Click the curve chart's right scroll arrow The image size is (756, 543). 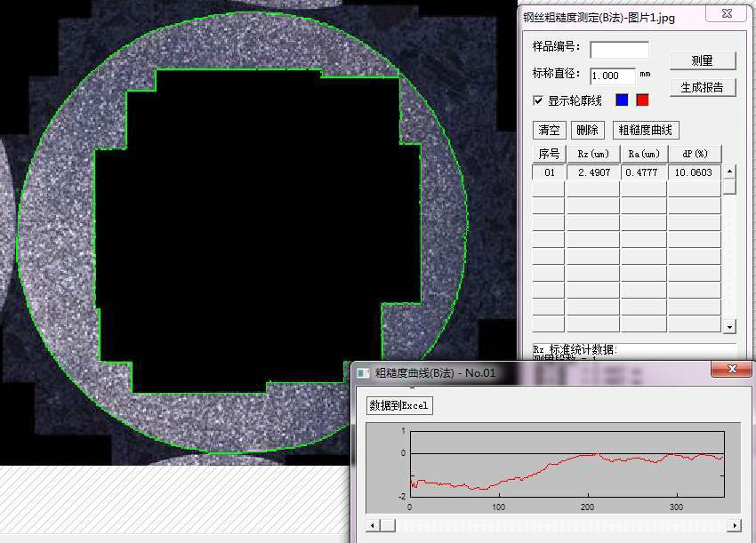coord(734,525)
